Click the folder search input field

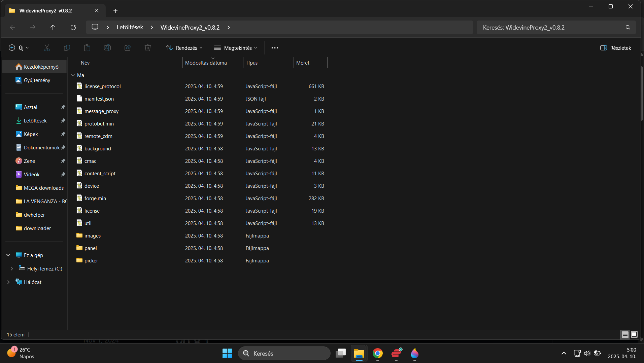click(x=551, y=27)
